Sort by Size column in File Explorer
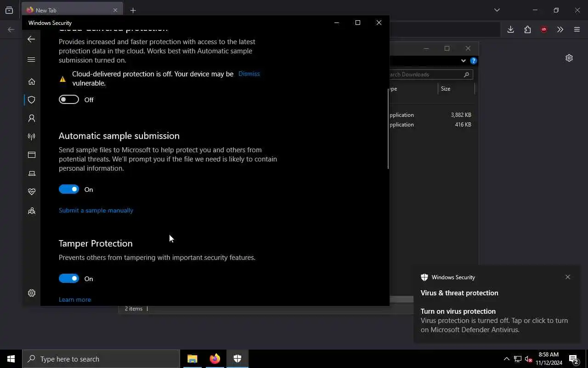Image resolution: width=588 pixels, height=368 pixels. [456, 89]
